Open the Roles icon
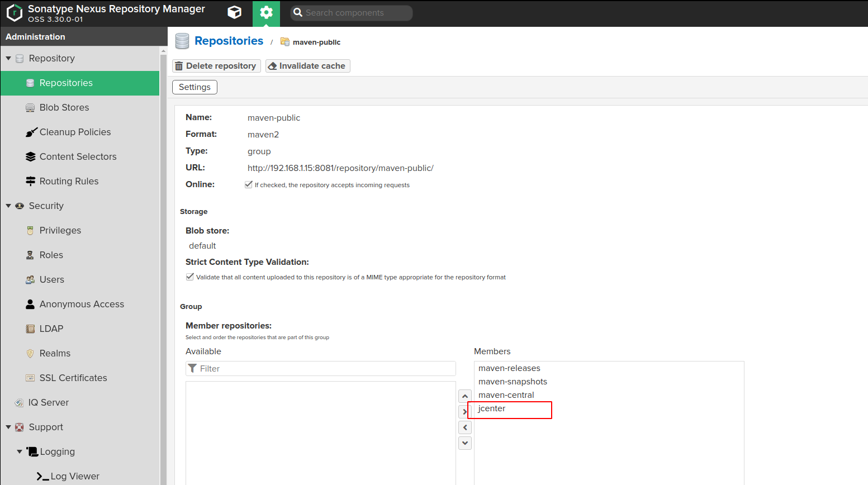The width and height of the screenshot is (868, 485). [30, 255]
